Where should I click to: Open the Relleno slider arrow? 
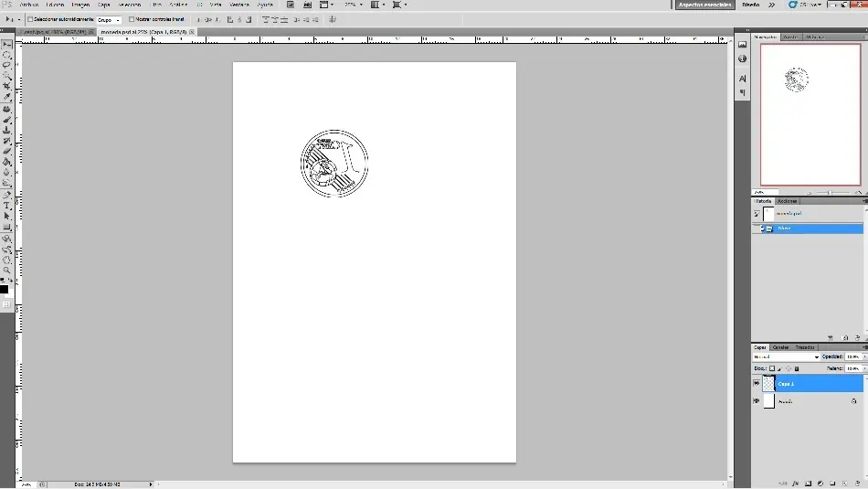864,368
